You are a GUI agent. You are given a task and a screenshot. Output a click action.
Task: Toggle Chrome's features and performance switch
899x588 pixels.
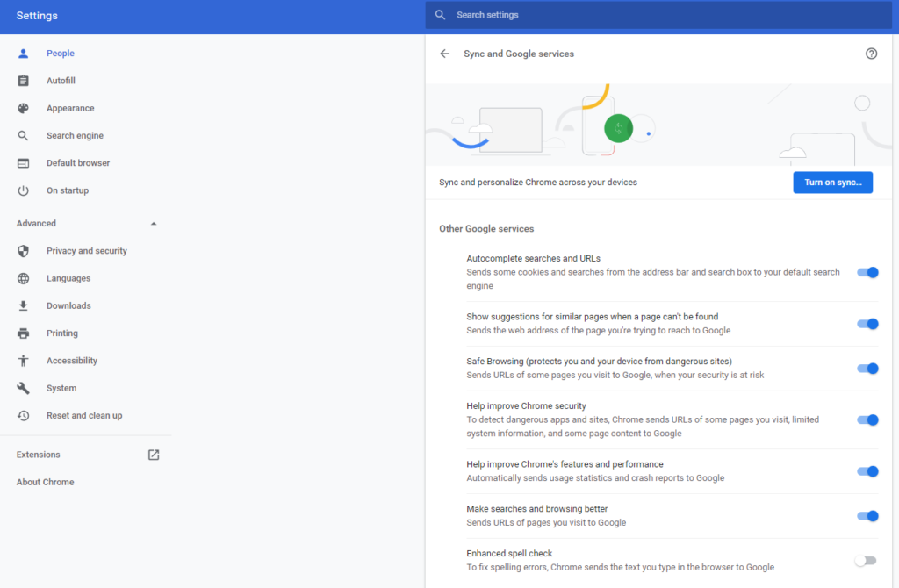point(867,471)
